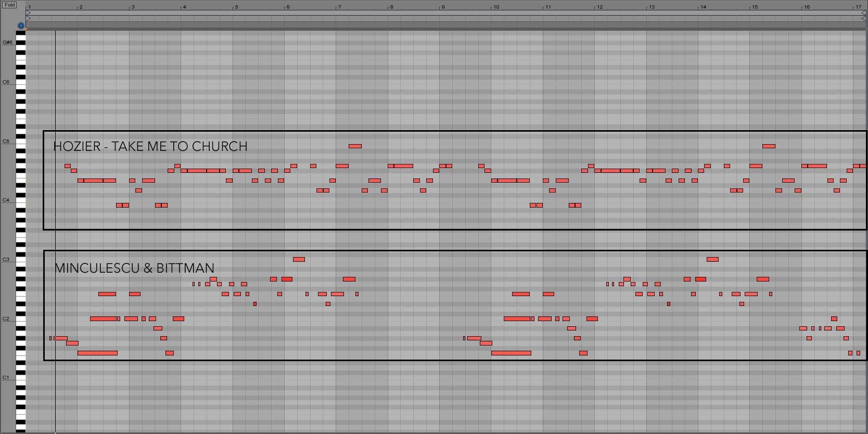Click bar 9 in the beat ruler
This screenshot has width=868, height=434.
pyautogui.click(x=443, y=7)
